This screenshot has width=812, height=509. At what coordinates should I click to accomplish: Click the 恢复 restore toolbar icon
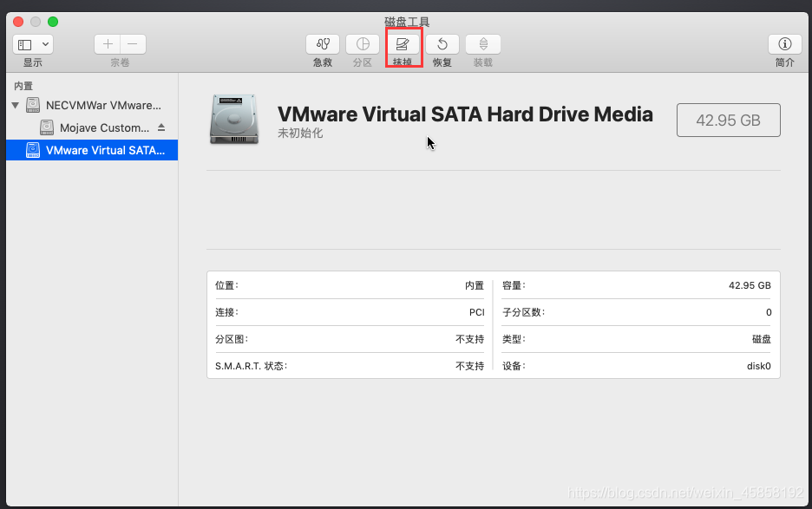(x=442, y=44)
